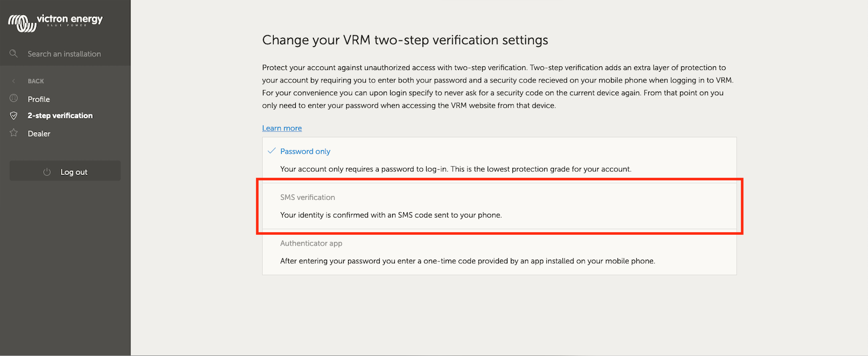Select the 2-step verification sidebar item

pos(60,116)
